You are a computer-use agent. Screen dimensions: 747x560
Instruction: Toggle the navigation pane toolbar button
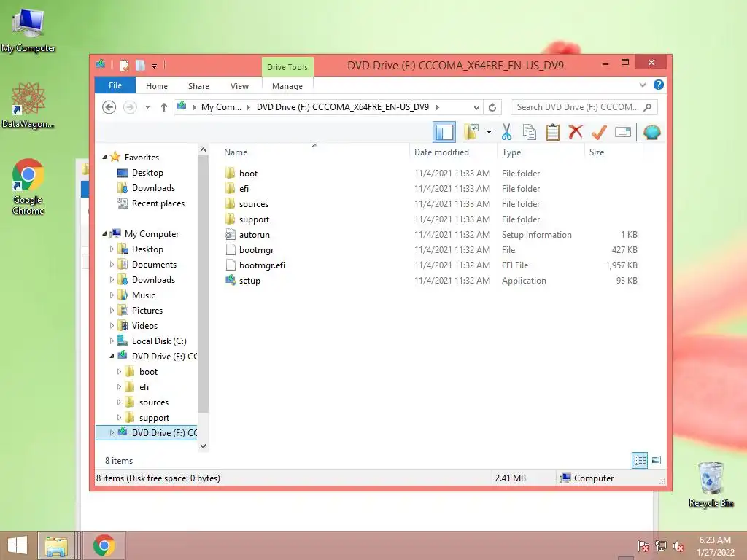tap(444, 132)
